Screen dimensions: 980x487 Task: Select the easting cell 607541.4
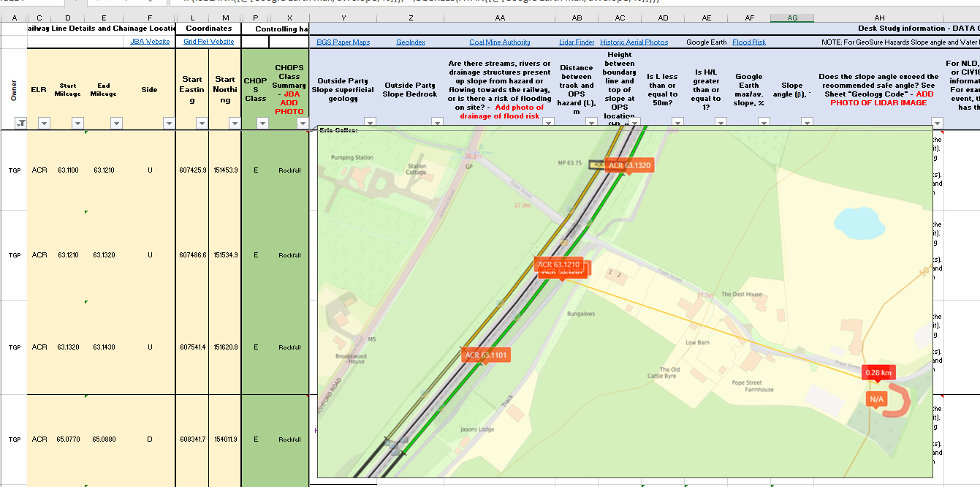pos(192,347)
